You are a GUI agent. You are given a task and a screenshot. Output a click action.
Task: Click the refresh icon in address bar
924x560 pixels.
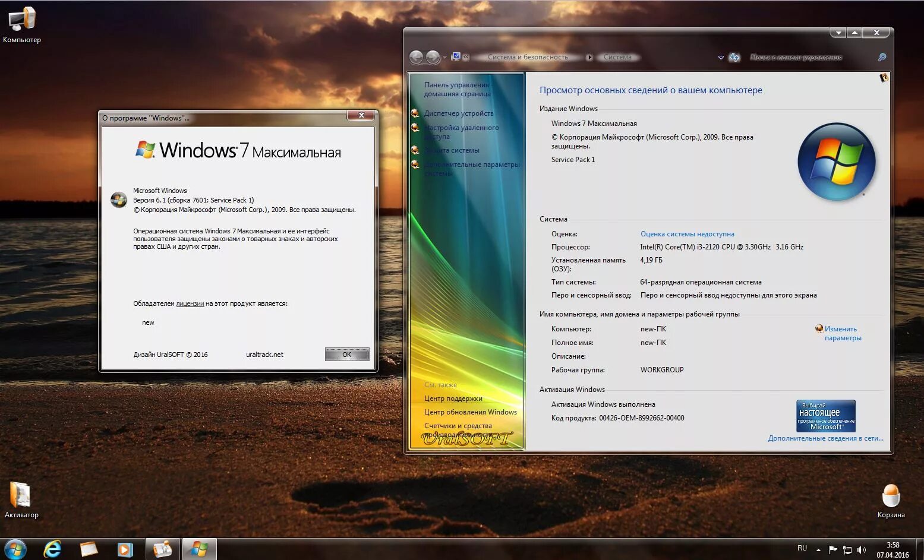(734, 57)
